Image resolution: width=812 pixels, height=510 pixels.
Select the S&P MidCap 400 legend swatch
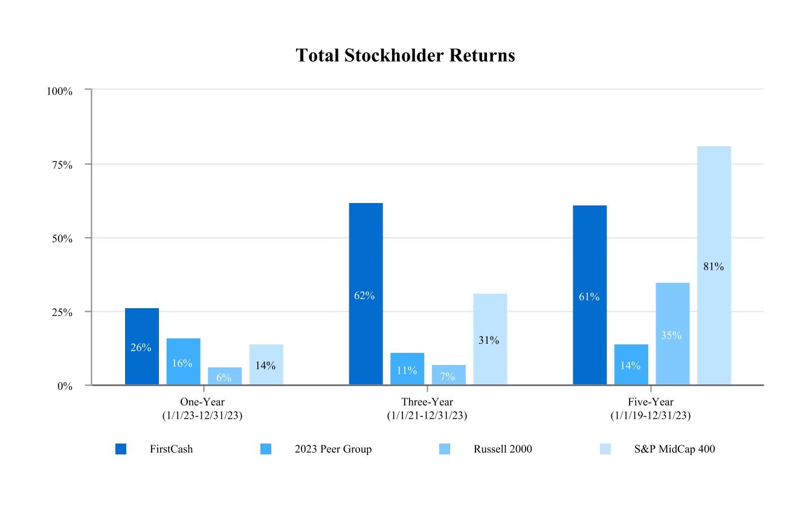[605, 449]
